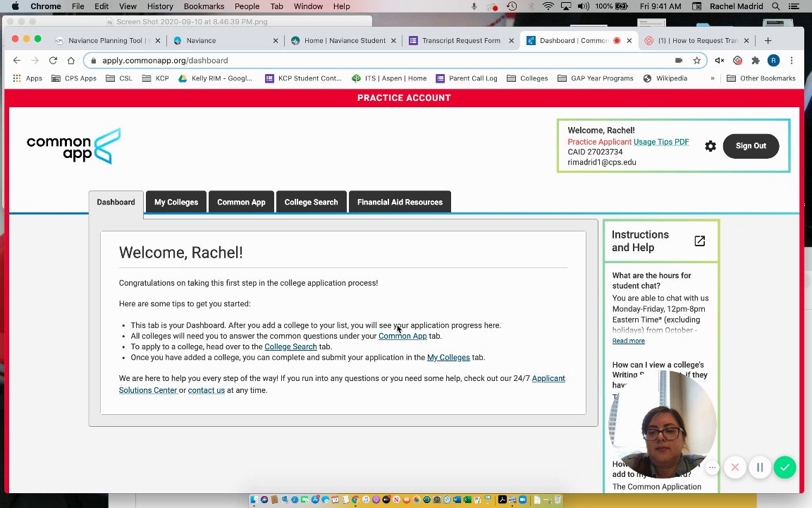
Task: Click Read more under student chat hours
Action: [629, 341]
